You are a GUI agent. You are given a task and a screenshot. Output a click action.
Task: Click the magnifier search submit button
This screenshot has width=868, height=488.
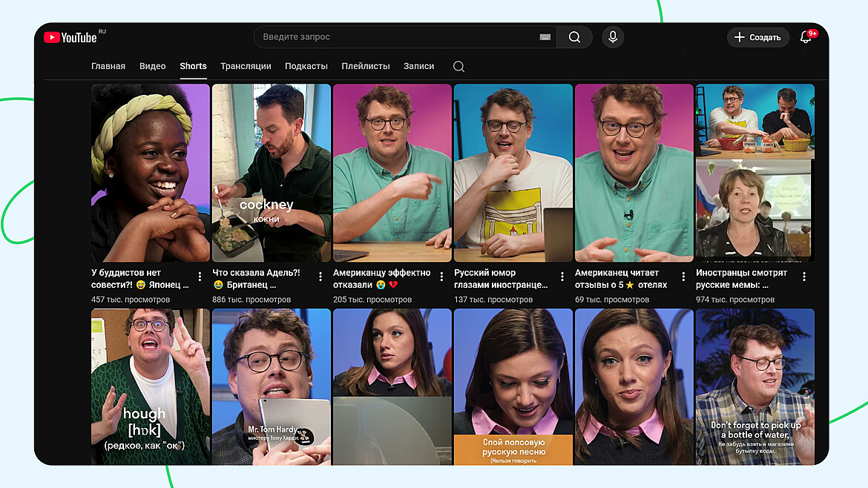click(574, 37)
